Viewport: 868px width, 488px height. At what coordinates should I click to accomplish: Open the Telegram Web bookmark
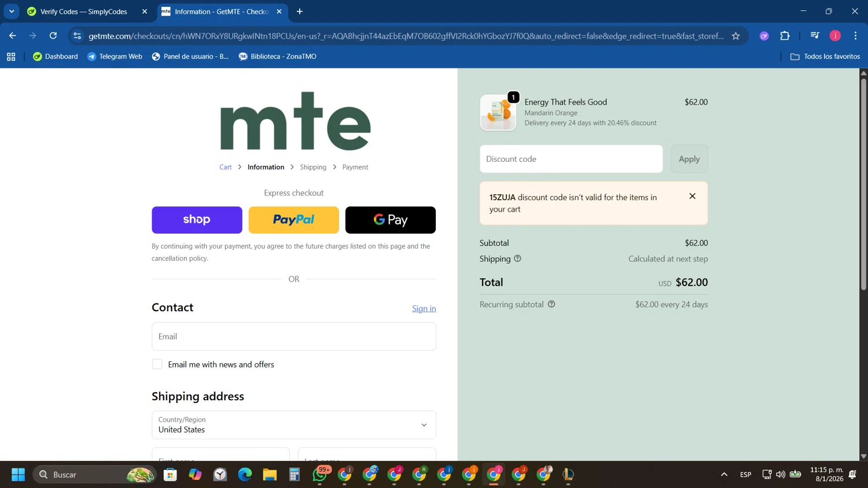(x=115, y=57)
